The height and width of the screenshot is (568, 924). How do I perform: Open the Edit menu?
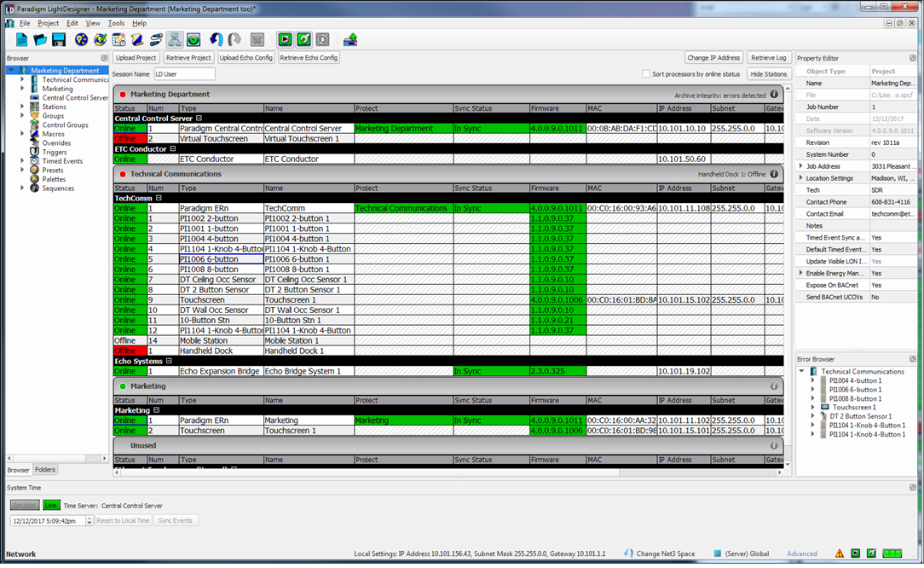pos(72,23)
